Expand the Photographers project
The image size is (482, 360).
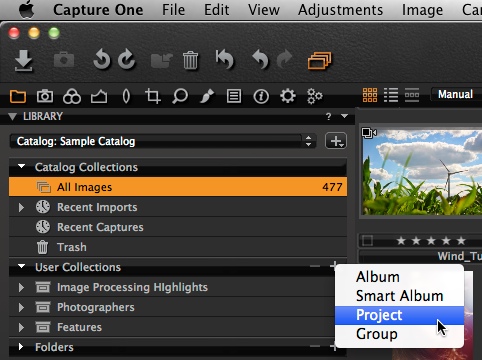click(21, 307)
